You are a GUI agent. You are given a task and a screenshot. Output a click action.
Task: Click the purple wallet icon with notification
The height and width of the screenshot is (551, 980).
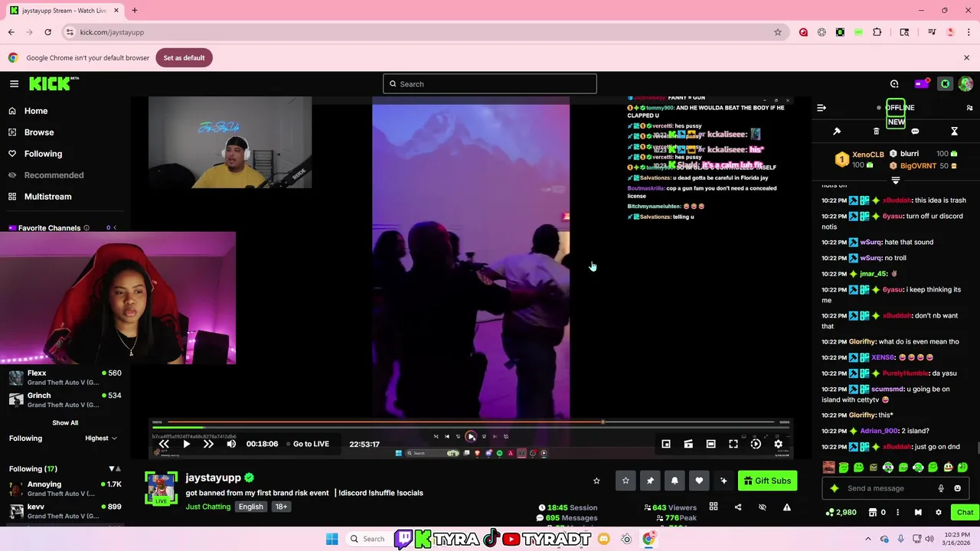coord(921,83)
